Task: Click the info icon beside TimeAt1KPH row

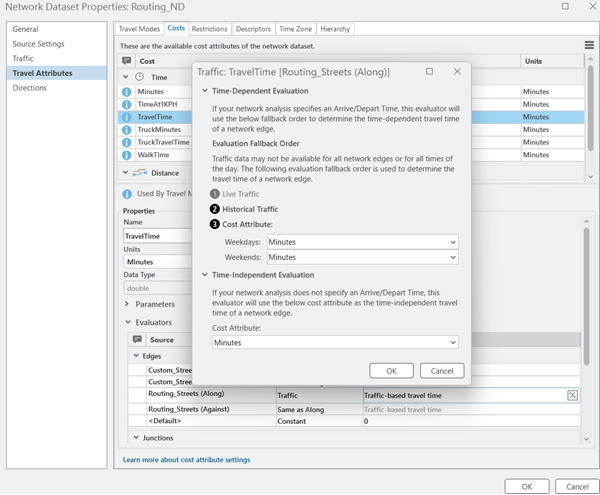Action: click(x=126, y=104)
